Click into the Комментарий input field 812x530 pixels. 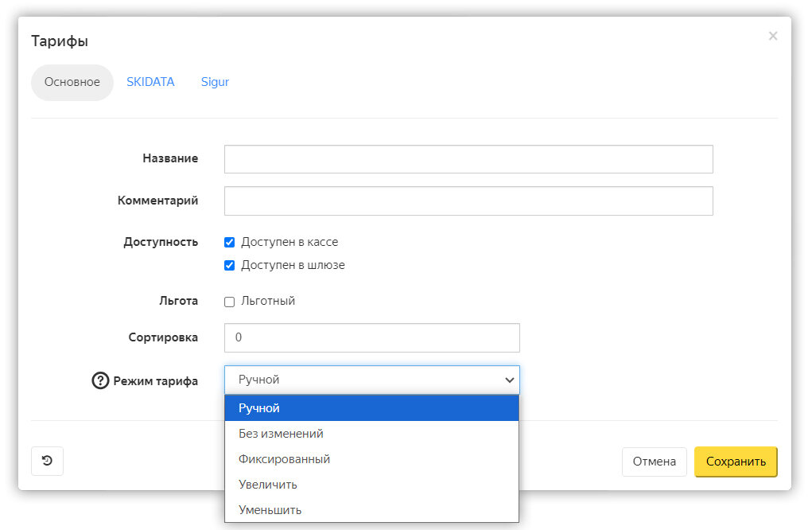pyautogui.click(x=468, y=201)
